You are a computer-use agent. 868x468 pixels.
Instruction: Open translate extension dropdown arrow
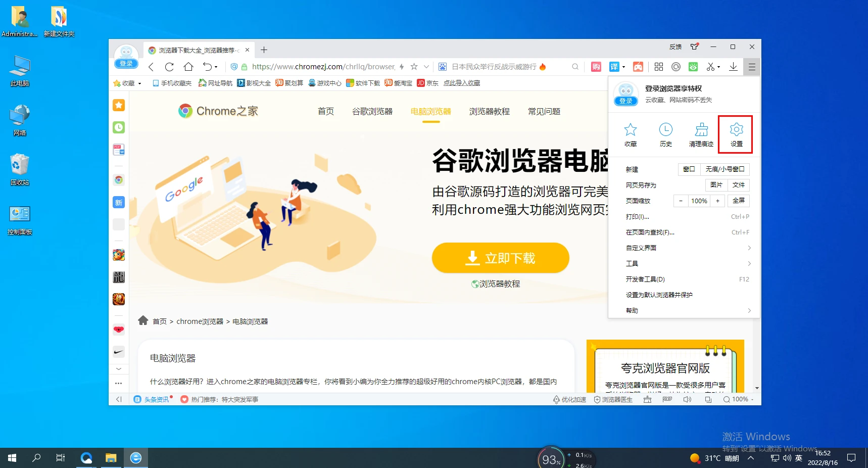click(624, 67)
